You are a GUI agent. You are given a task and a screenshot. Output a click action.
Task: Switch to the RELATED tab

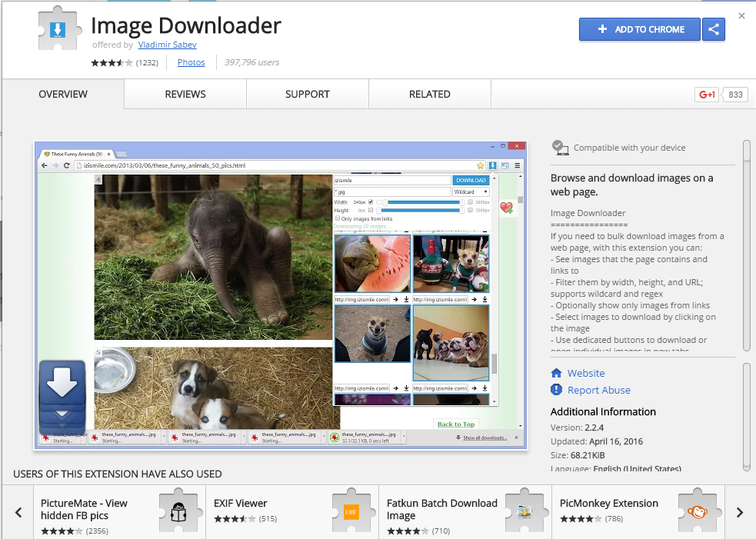(430, 94)
